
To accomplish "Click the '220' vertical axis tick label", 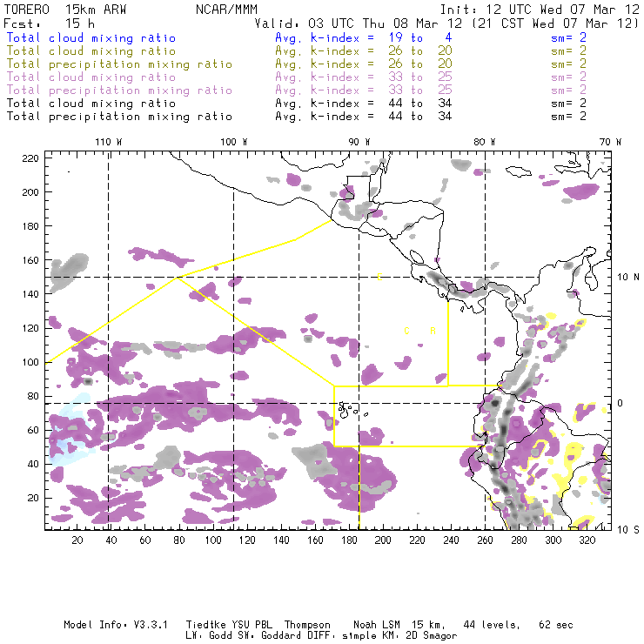I will tap(30, 158).
